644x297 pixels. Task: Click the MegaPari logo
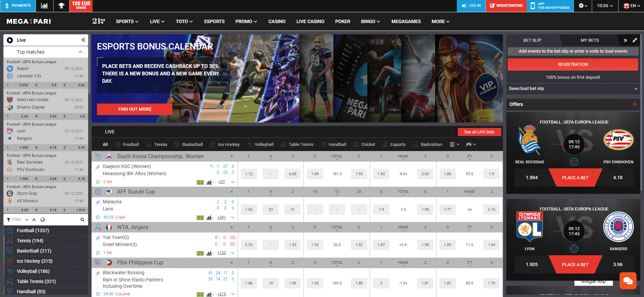(29, 21)
